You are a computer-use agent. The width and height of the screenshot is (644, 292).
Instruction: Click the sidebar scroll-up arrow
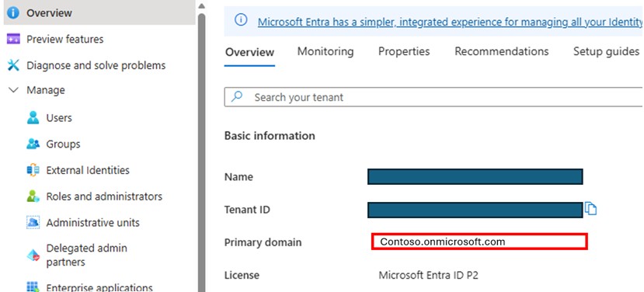201,6
